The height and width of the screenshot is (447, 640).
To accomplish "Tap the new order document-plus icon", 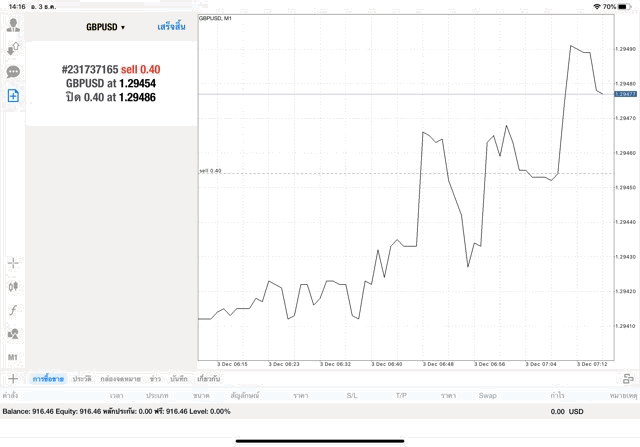I will 13,96.
